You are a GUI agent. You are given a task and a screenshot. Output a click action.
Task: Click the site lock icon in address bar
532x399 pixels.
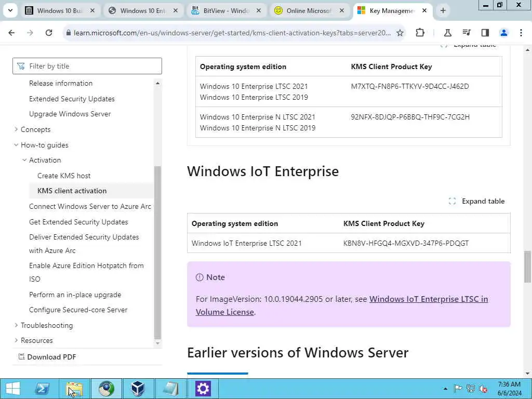click(x=69, y=33)
